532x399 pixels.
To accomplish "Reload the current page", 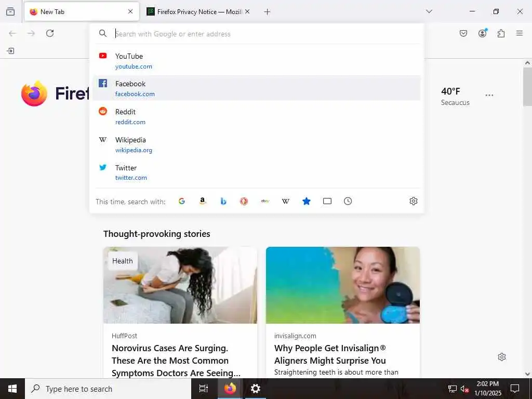I will (x=50, y=33).
